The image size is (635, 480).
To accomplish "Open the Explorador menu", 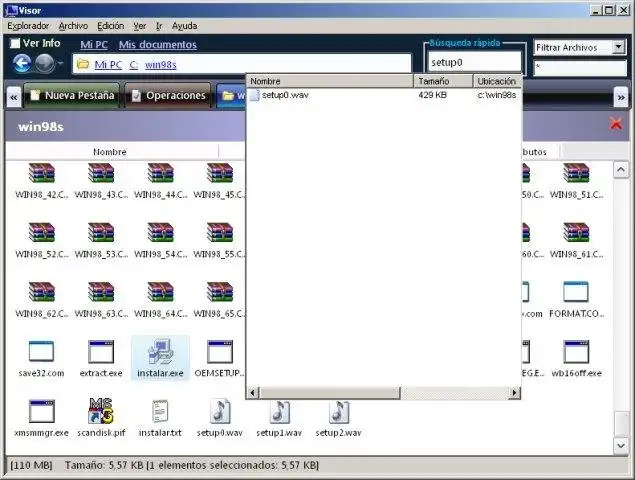I will pyautogui.click(x=28, y=26).
